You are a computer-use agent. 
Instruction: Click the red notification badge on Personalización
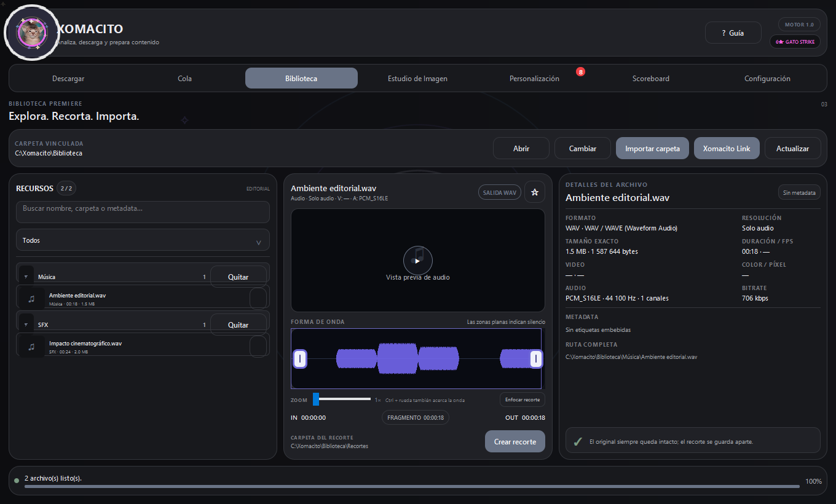tap(581, 72)
